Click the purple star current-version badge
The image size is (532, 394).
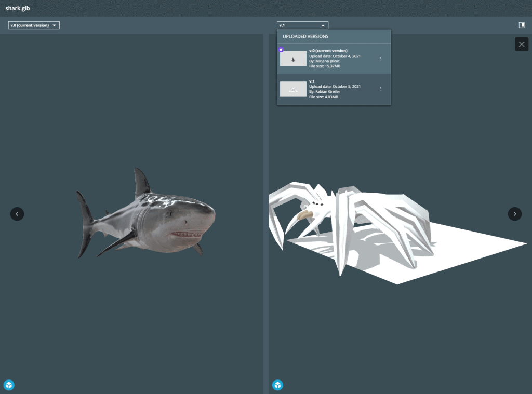coord(281,49)
